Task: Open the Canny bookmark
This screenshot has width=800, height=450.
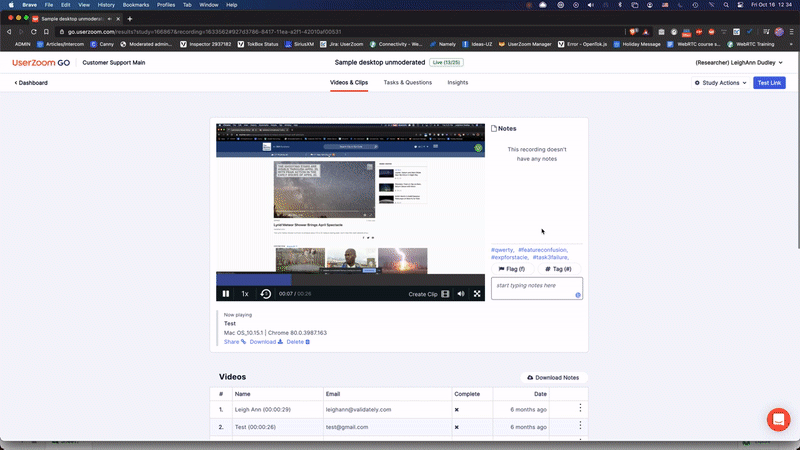Action: tap(102, 44)
